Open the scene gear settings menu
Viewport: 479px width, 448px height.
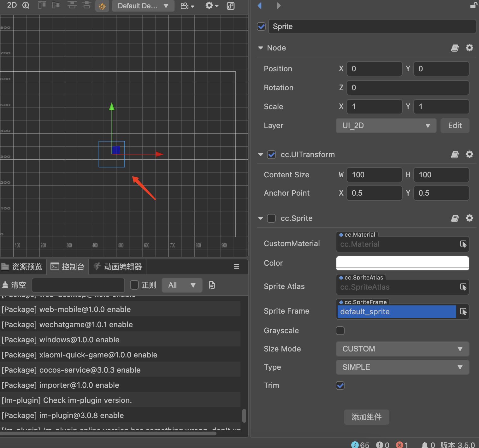[212, 6]
